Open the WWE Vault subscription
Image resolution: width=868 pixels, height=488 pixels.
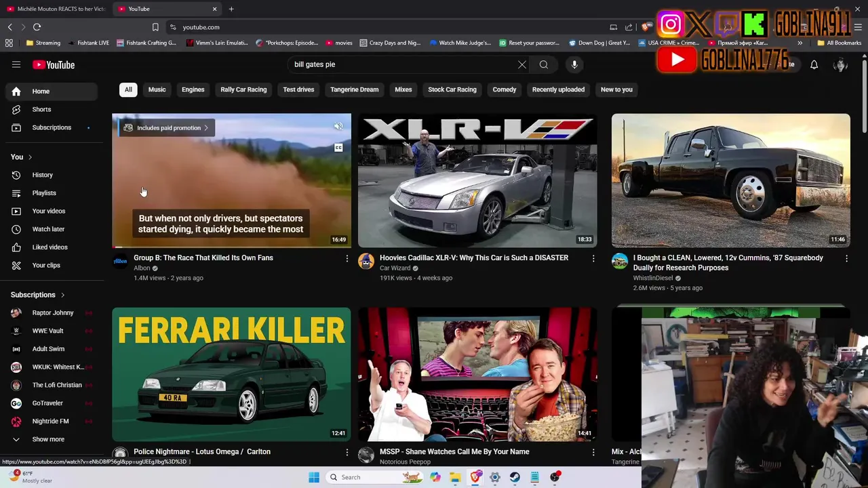52,331
